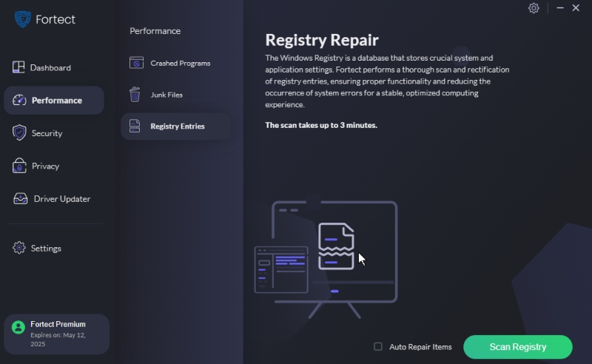
Task: Click the Dashboard sidebar icon
Action: (18, 67)
